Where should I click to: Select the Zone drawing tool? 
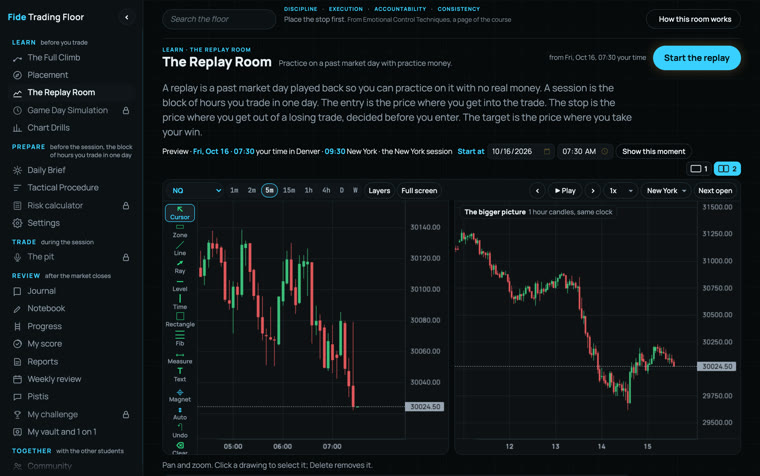[180, 231]
